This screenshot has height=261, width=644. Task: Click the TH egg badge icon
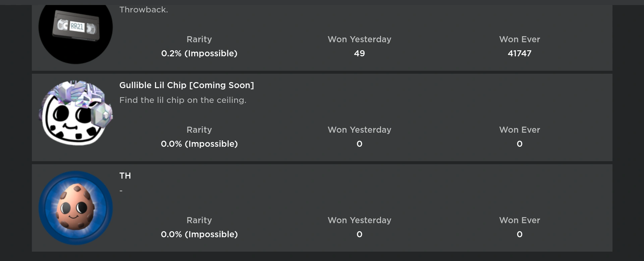(x=75, y=208)
